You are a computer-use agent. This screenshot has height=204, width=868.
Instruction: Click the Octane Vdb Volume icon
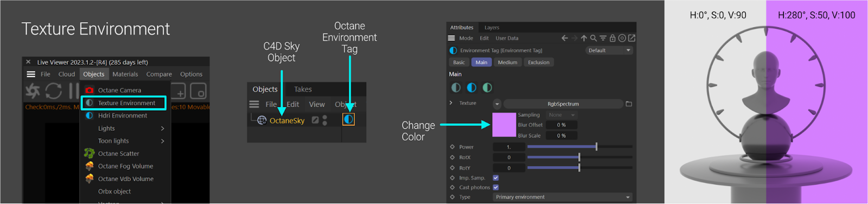(x=90, y=178)
